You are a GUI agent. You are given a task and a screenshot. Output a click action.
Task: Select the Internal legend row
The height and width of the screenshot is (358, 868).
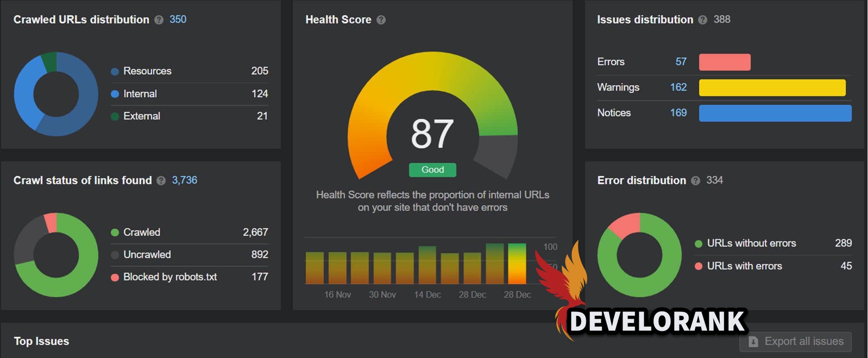189,94
